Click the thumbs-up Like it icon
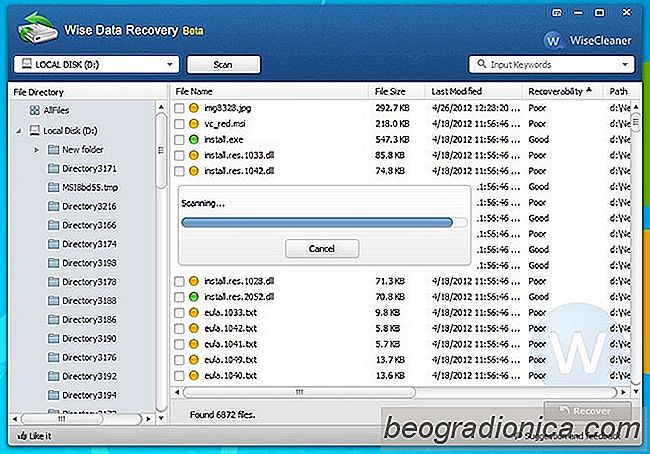 point(22,436)
